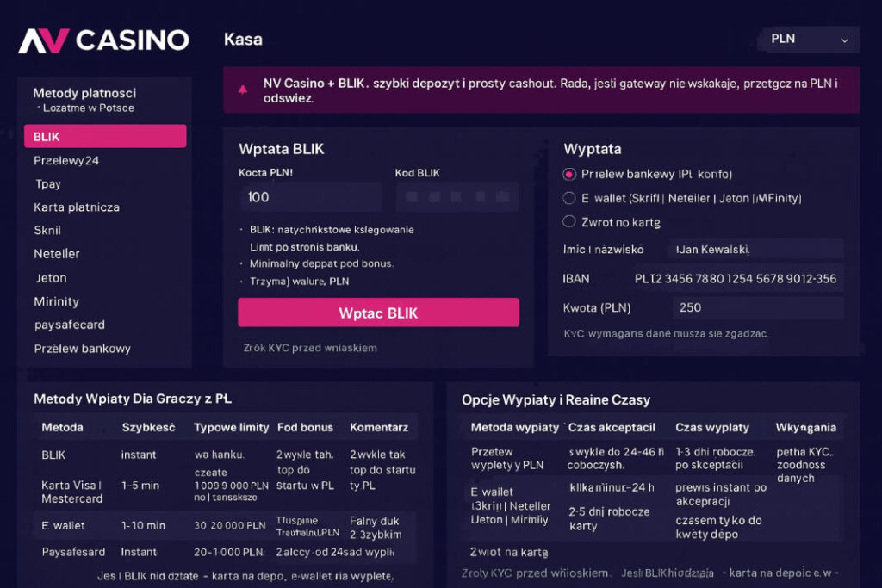Click the KYC requirement note under Kwota
Viewport: 882px width, 588px height.
click(x=666, y=334)
